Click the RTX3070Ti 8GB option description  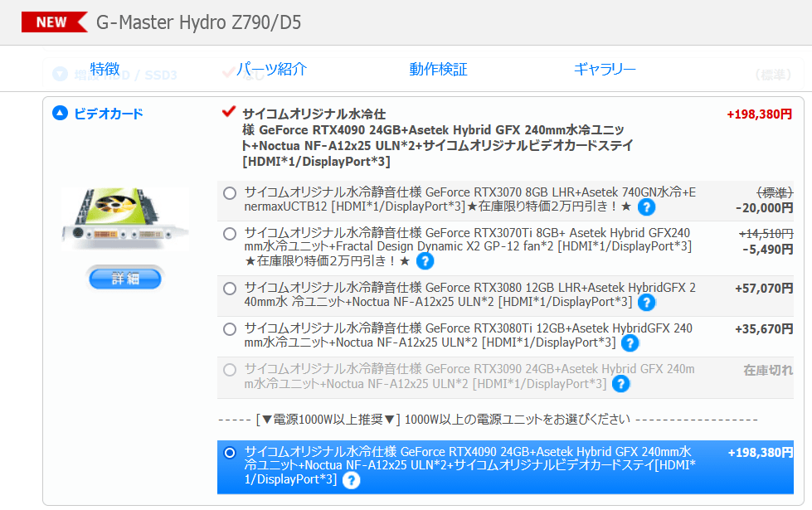coord(468,246)
